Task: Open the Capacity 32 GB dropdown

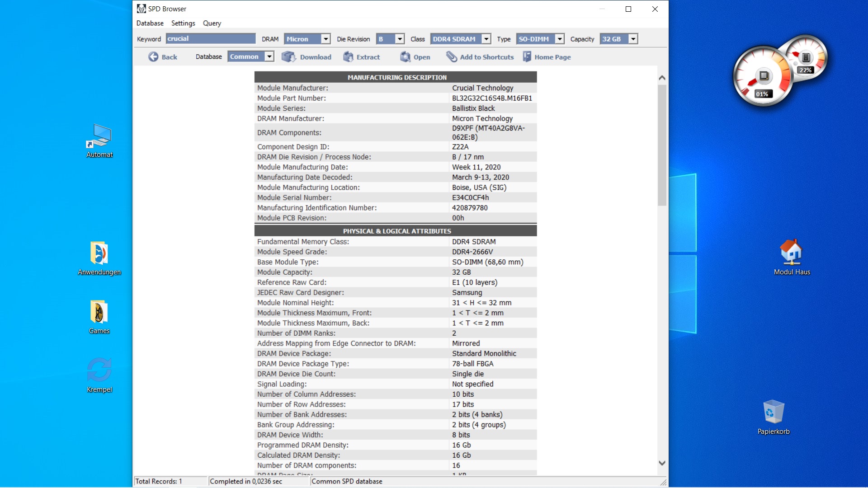Action: point(633,39)
